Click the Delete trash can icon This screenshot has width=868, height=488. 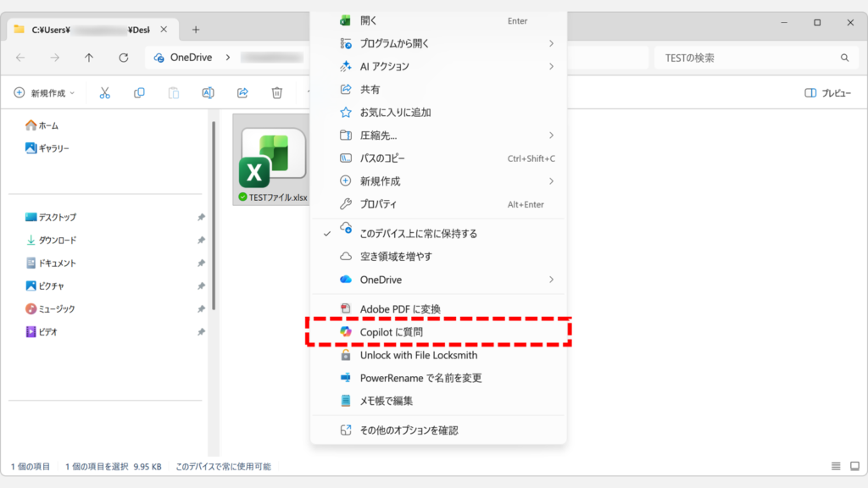pyautogui.click(x=277, y=93)
